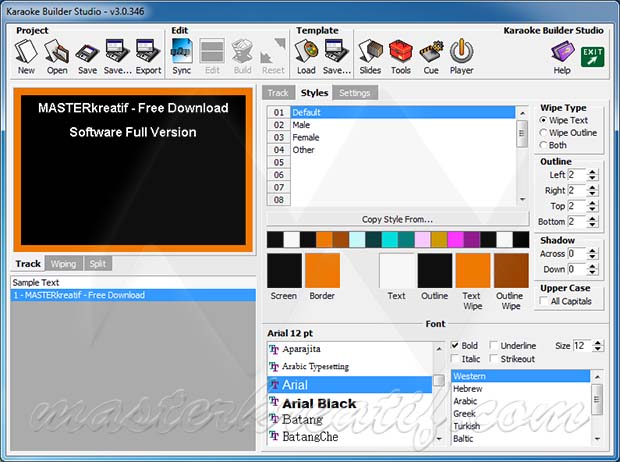
Task: Enable the Strikeout checkbox
Action: pos(493,358)
